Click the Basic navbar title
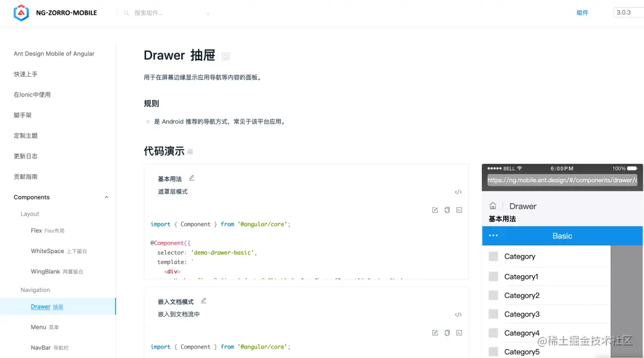Image resolution: width=644 pixels, height=358 pixels. [x=562, y=236]
